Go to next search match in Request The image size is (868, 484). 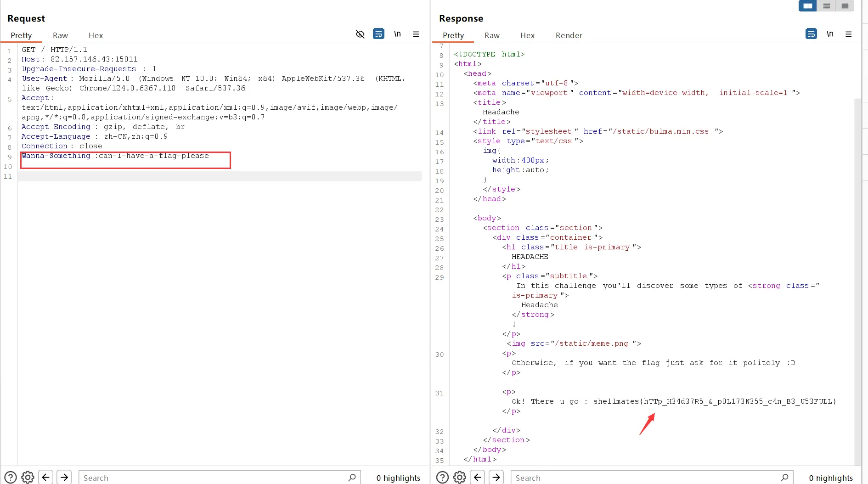[x=64, y=478]
